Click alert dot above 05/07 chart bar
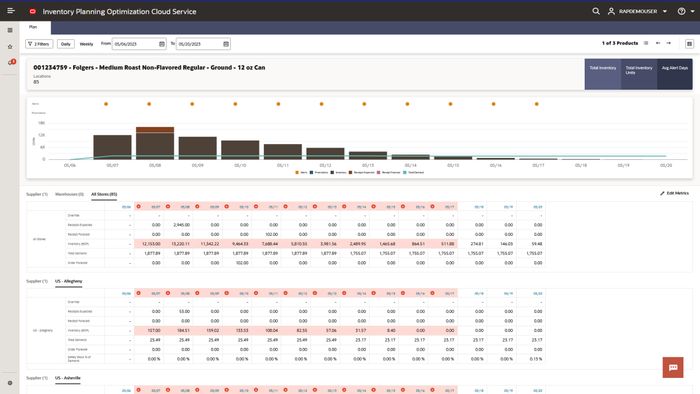Image resolution: width=700 pixels, height=394 pixels. tap(106, 104)
